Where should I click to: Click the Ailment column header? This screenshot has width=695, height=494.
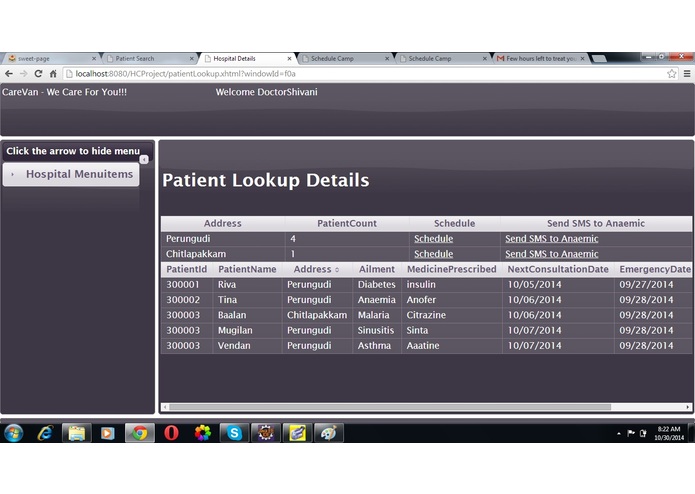377,269
